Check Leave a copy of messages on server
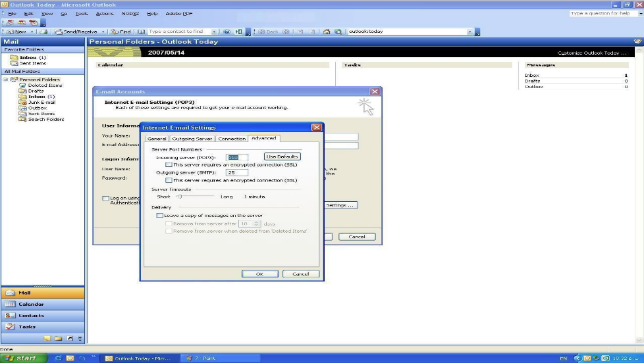This screenshot has height=363, width=644. pyautogui.click(x=159, y=215)
